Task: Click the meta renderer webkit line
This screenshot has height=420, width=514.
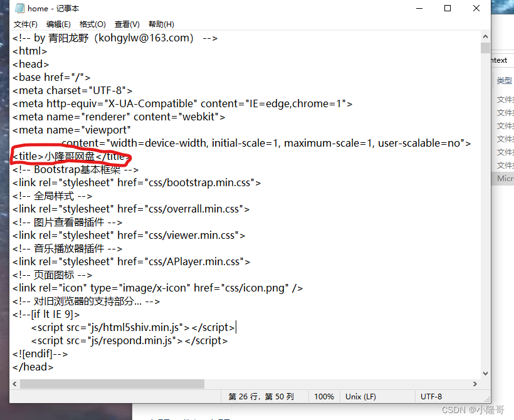Action: tap(119, 117)
